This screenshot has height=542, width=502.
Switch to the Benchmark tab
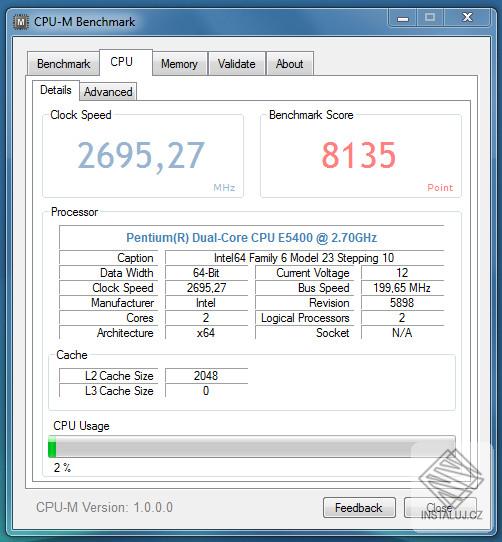point(64,64)
